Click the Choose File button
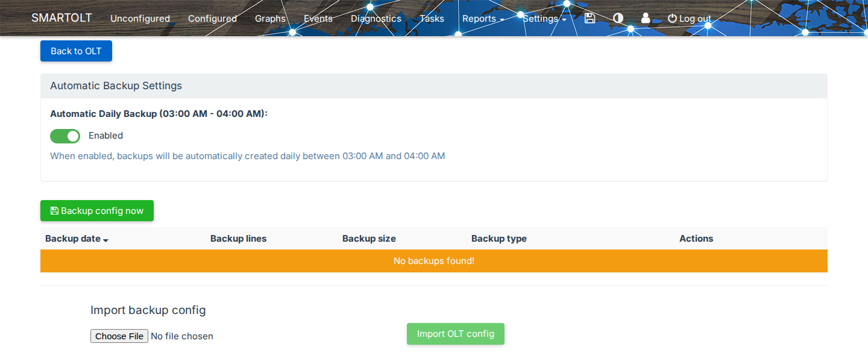Image resolution: width=868 pixels, height=361 pixels. (x=119, y=336)
